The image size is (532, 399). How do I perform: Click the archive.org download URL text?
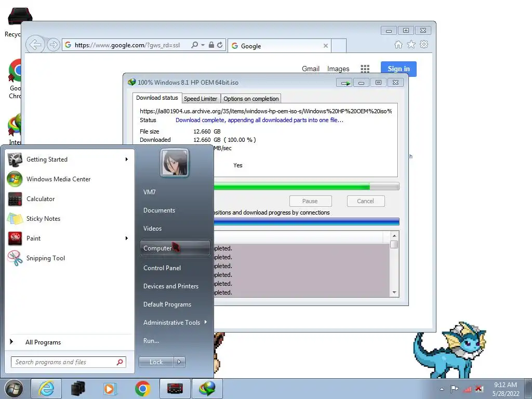click(x=265, y=111)
